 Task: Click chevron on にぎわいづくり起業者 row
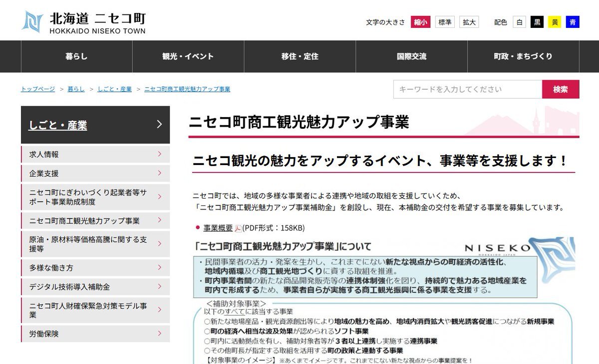coord(159,196)
